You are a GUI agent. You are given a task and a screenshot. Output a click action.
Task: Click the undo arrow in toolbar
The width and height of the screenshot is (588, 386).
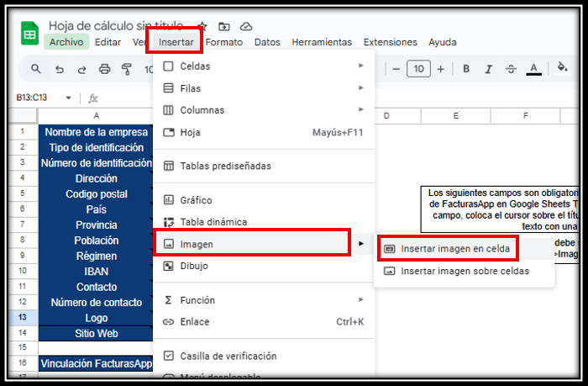point(60,69)
